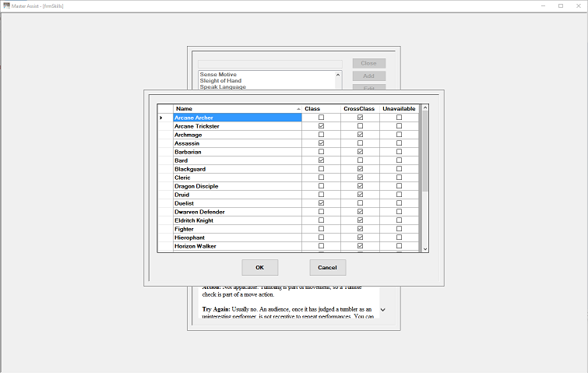Click Close button in skills window
The image size is (588, 373).
369,63
